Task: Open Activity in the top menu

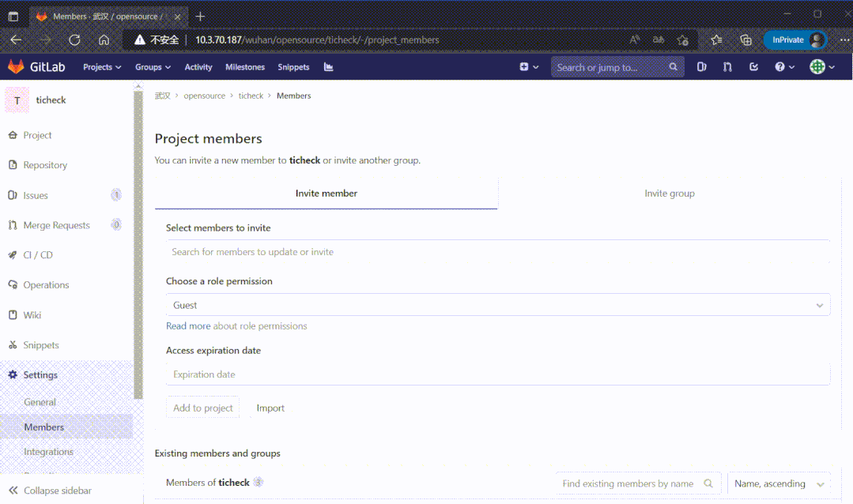Action: [198, 67]
